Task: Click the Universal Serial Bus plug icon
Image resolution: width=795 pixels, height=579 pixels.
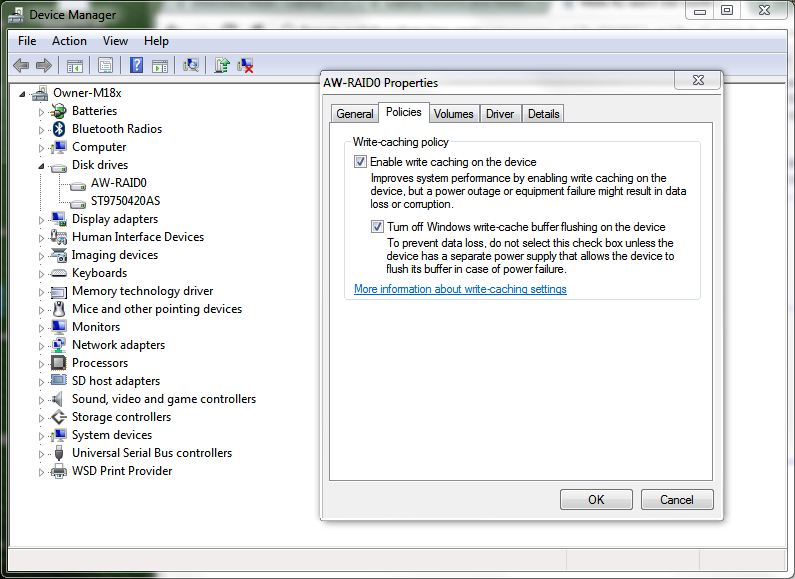Action: pos(59,453)
